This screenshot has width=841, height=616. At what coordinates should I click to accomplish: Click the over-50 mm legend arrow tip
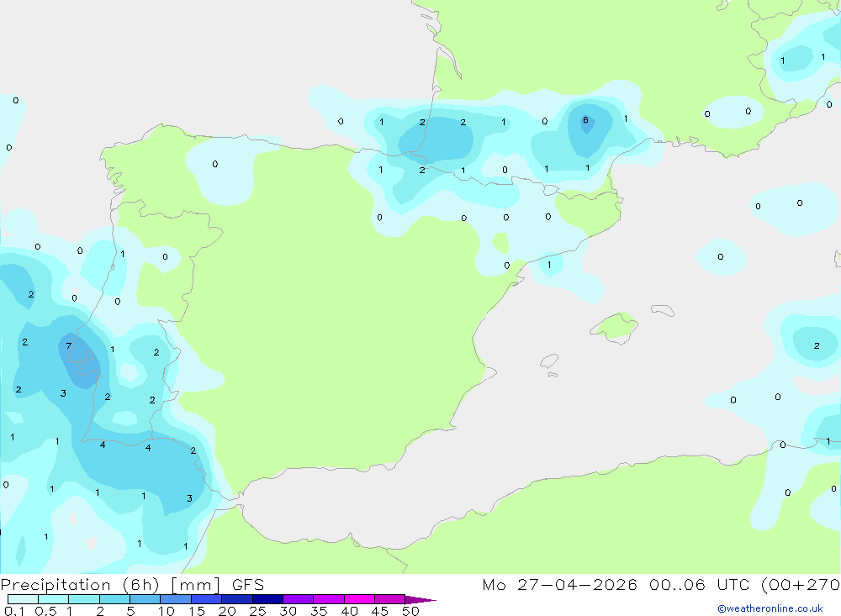[421, 600]
